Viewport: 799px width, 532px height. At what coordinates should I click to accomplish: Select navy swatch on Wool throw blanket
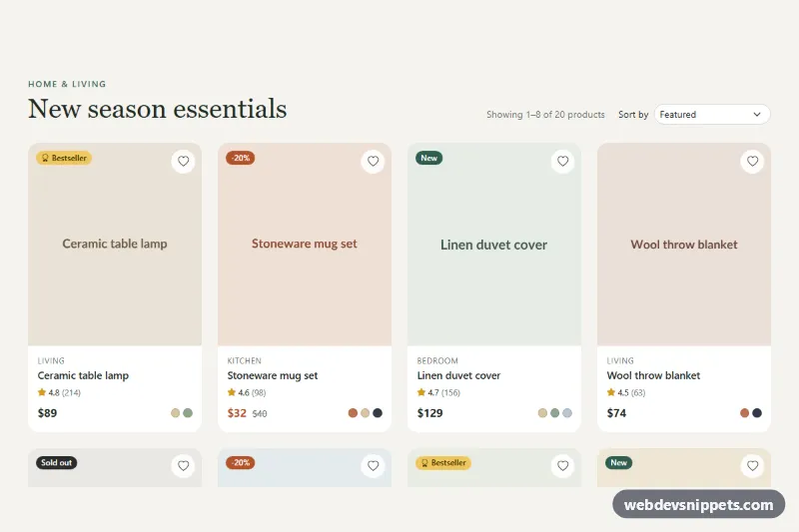[x=757, y=413]
